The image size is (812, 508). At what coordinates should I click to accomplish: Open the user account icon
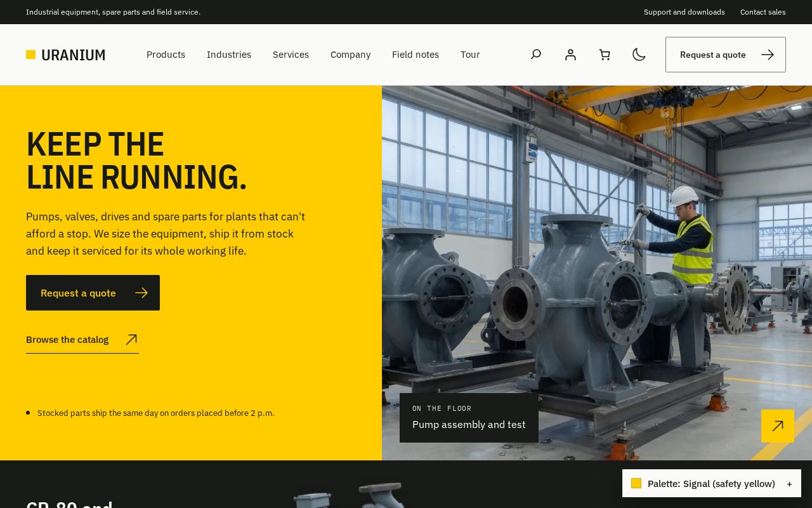tap(570, 55)
